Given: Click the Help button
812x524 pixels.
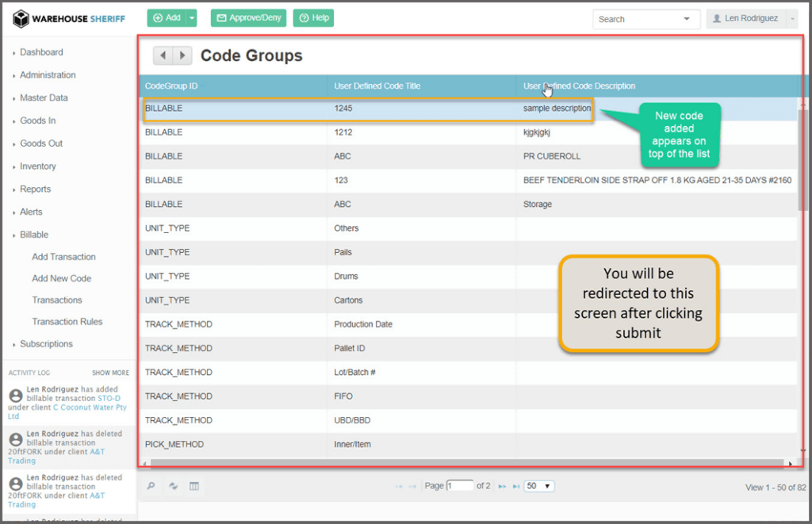Looking at the screenshot, I should (x=313, y=18).
